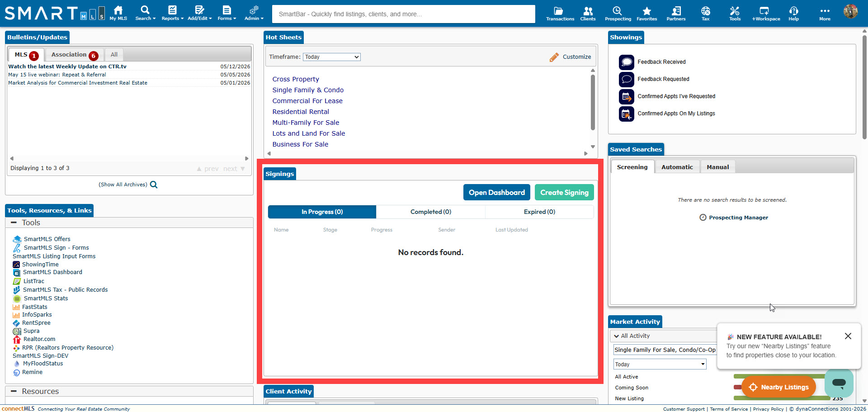
Task: Switch to the MLS bulletins tab
Action: 26,55
